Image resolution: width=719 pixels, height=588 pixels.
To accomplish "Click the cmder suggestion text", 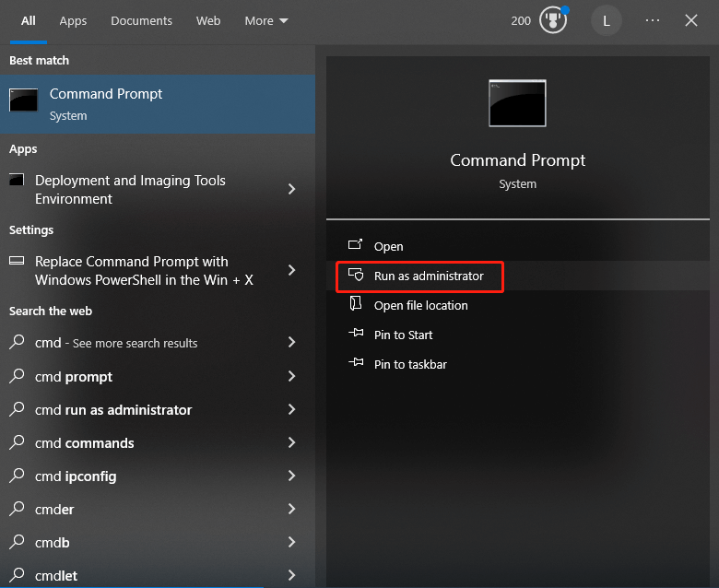I will pos(54,510).
